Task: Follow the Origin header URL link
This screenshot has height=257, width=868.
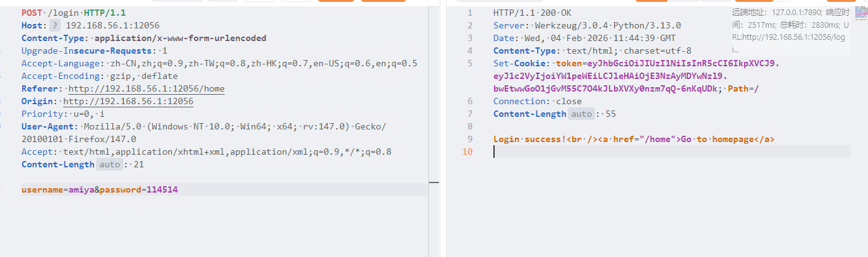Action: [x=128, y=101]
